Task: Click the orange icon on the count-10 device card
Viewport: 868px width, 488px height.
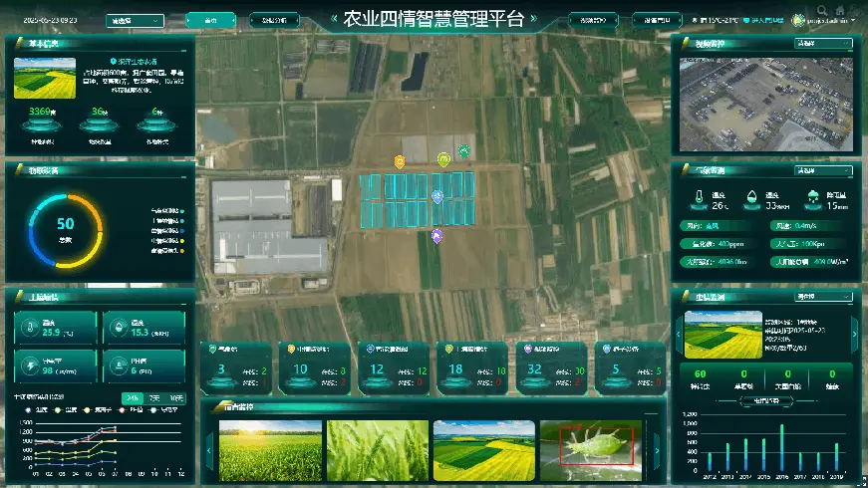Action: 291,349
